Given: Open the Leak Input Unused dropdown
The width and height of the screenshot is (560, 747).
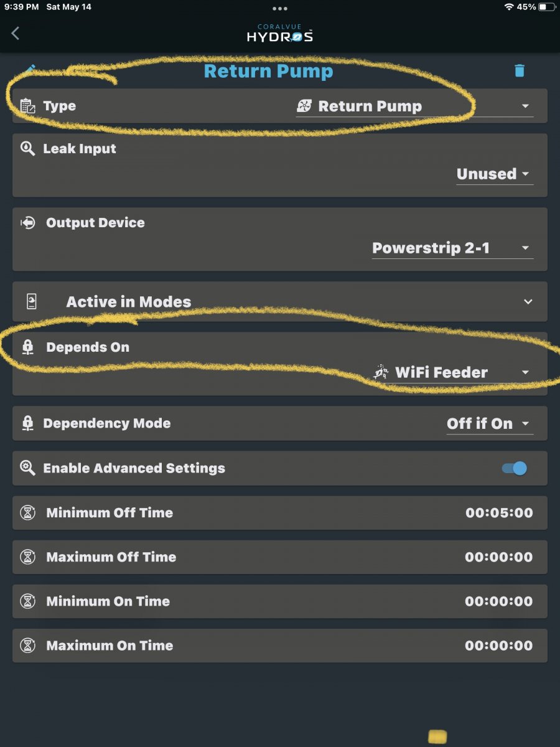Looking at the screenshot, I should click(x=495, y=174).
